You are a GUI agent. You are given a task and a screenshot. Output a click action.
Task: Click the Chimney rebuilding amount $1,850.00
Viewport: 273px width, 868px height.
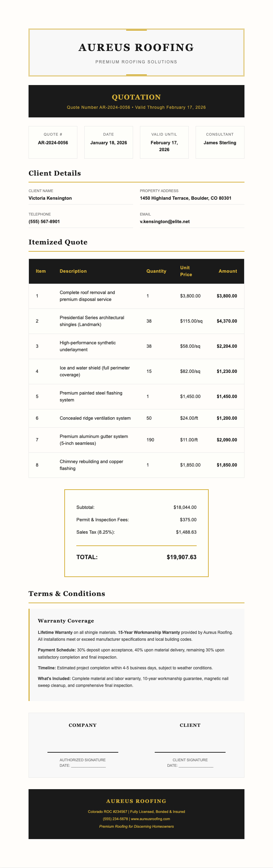[227, 465]
